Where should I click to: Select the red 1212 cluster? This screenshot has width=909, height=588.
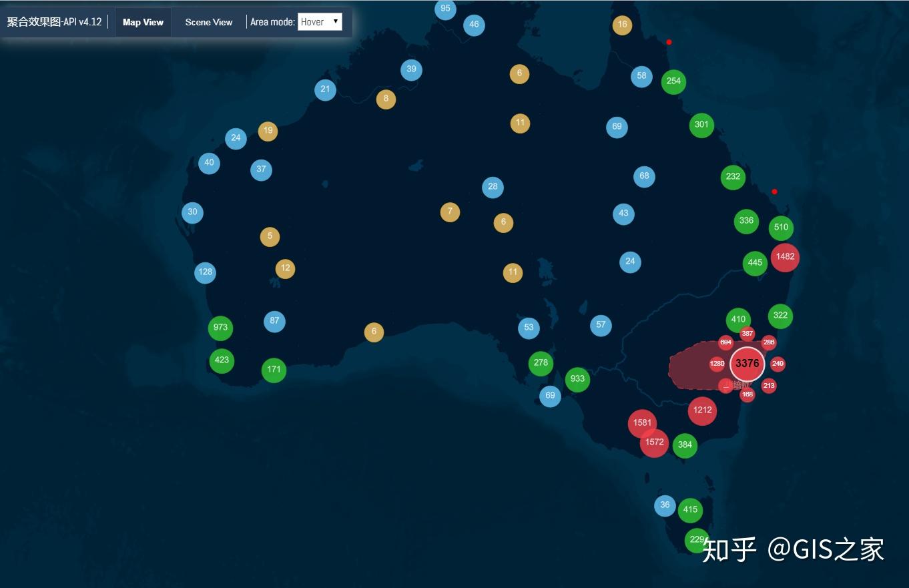click(702, 411)
